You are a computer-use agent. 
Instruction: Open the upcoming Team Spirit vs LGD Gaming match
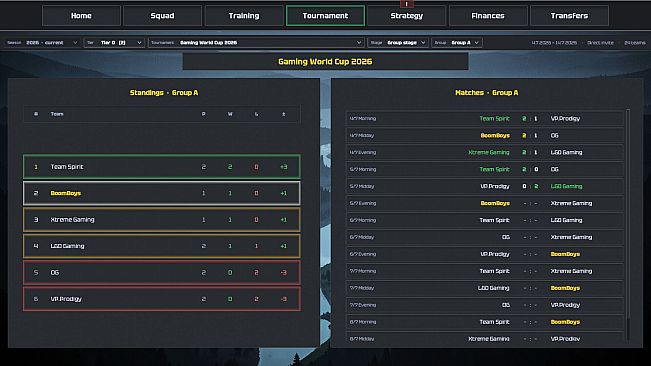point(485,220)
